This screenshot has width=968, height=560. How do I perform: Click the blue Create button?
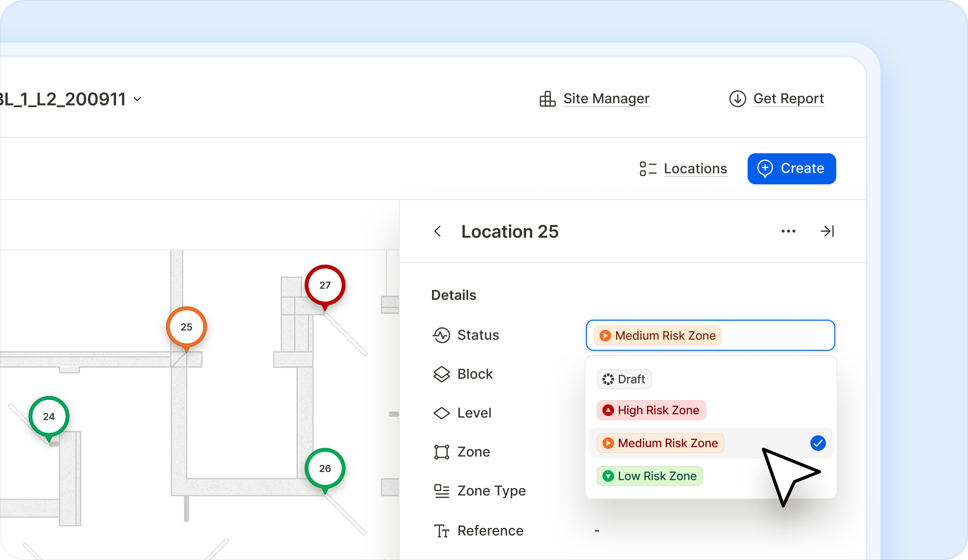point(792,168)
